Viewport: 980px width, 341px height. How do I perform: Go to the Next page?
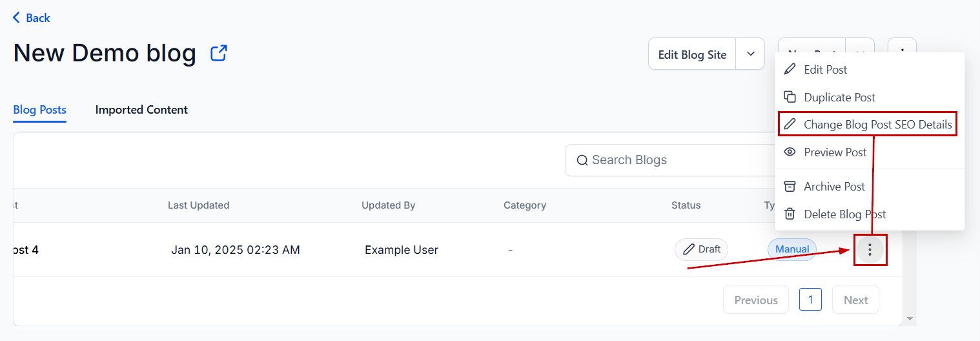pos(855,300)
